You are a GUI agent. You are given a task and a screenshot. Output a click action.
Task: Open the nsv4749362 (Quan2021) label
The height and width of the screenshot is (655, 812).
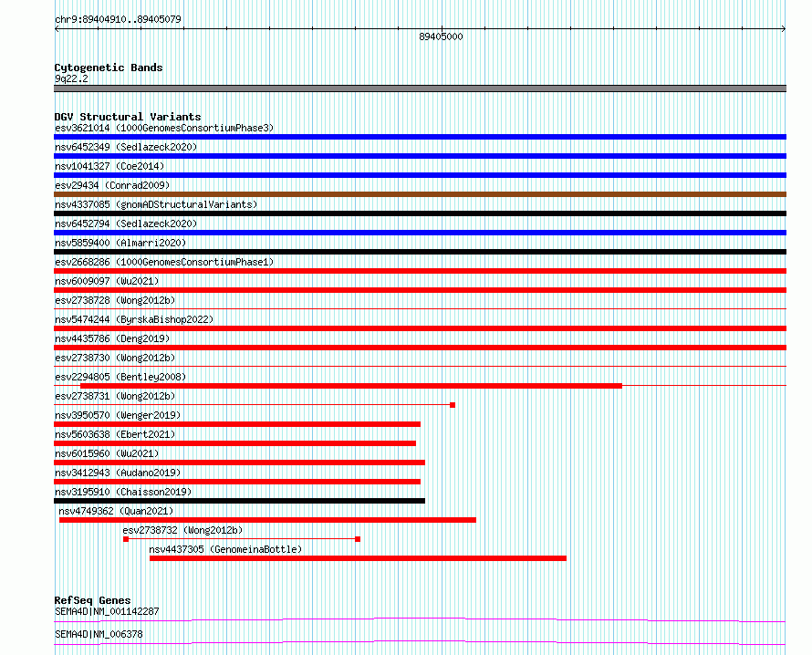[x=116, y=511]
